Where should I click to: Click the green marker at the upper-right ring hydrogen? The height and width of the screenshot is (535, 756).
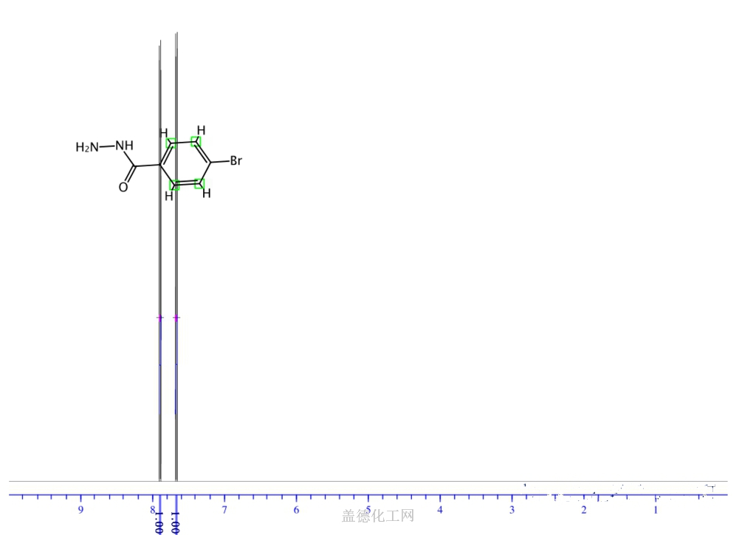(196, 141)
